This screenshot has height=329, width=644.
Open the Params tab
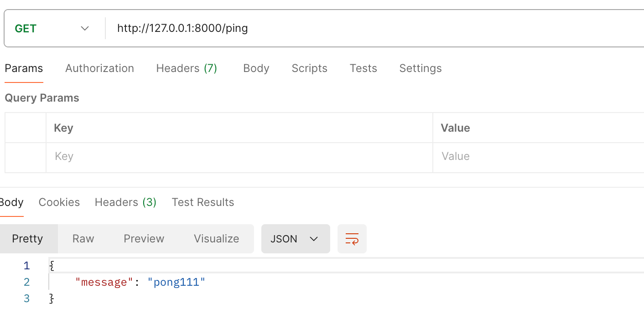click(24, 68)
